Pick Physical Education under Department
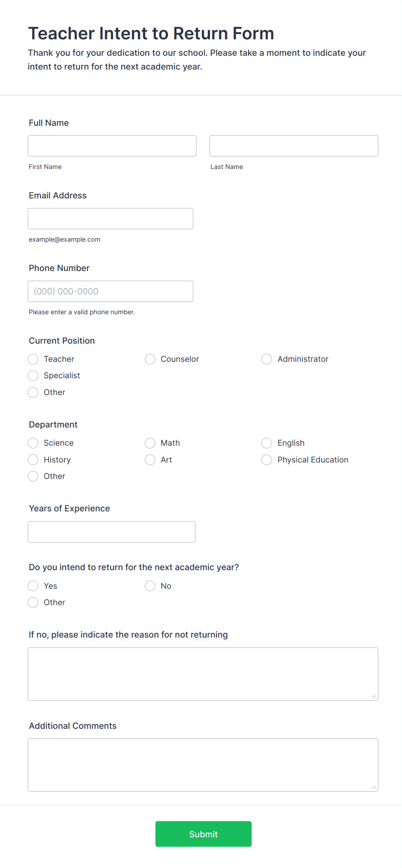Screen dimensions: 402x868 click(x=266, y=460)
